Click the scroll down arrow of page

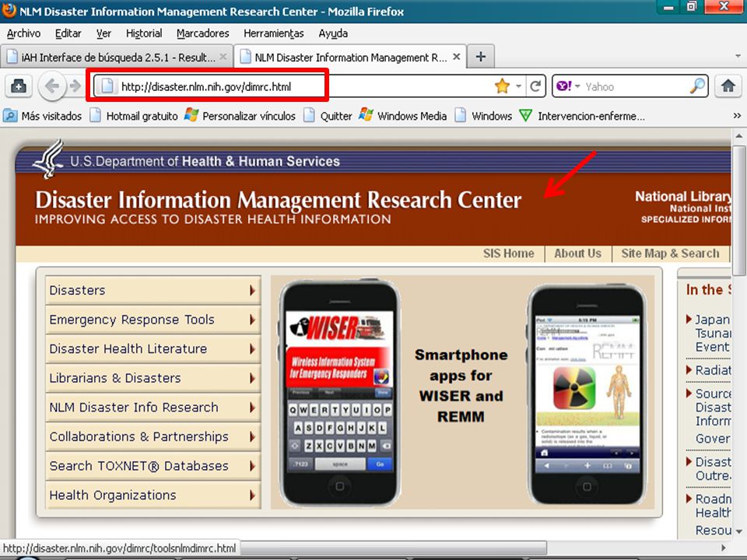point(739,531)
